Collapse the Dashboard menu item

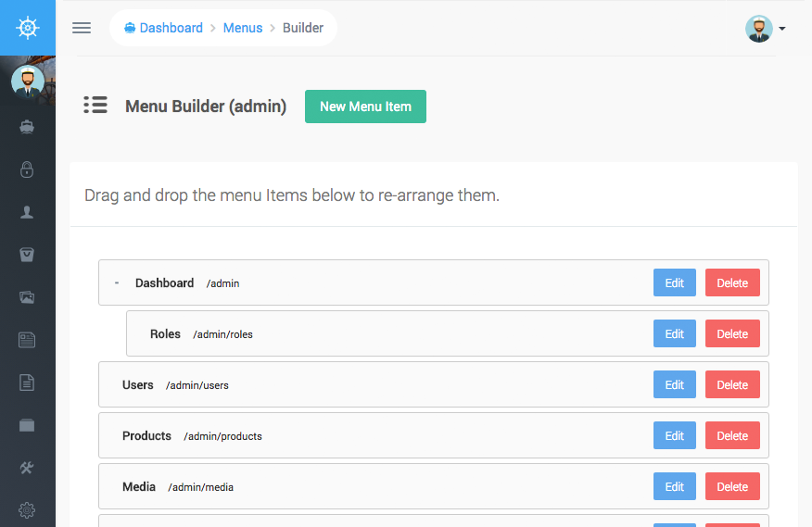[x=117, y=283]
